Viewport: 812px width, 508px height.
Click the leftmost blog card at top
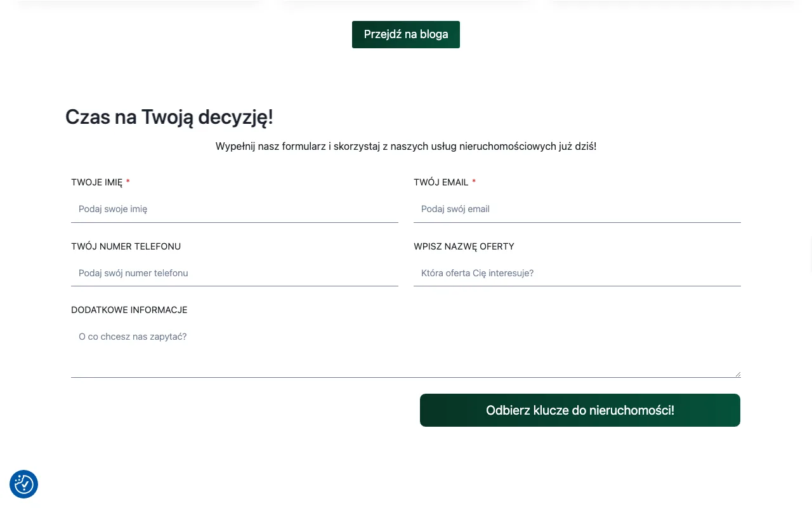click(139, 3)
